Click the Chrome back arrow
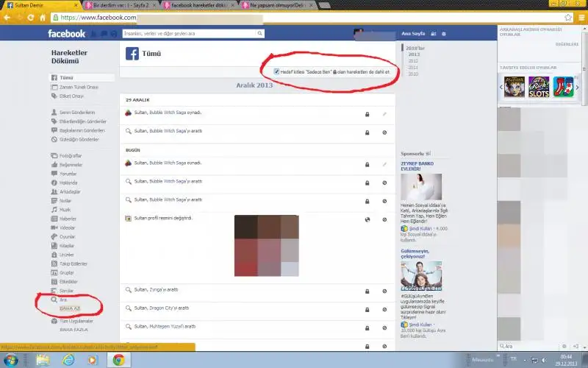The height and width of the screenshot is (368, 588). point(7,17)
